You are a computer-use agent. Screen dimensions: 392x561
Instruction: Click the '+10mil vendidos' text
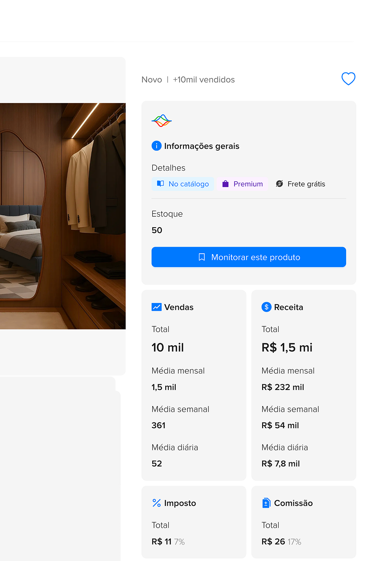pos(204,80)
